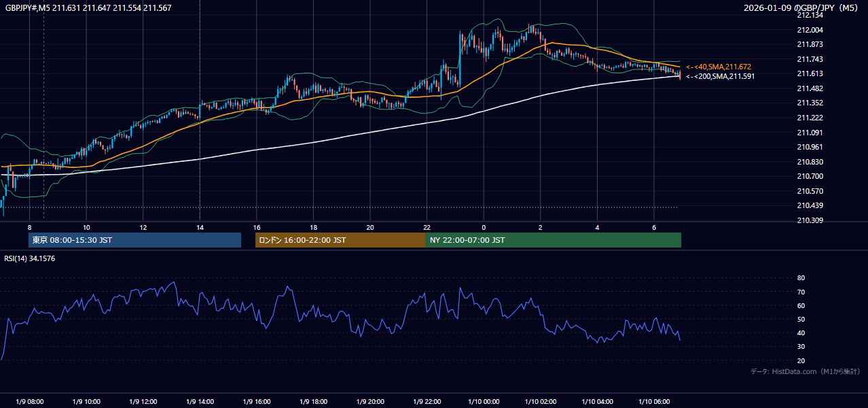868x408 pixels.
Task: Click the 211.743 price axis value
Action: point(810,59)
